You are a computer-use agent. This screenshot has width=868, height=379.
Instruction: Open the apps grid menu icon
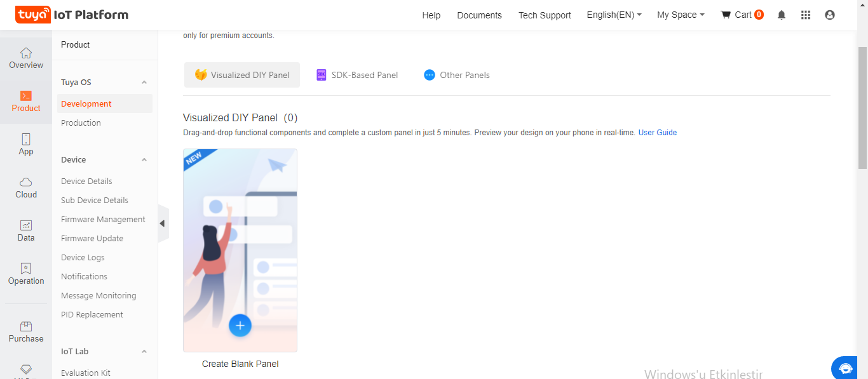(806, 15)
